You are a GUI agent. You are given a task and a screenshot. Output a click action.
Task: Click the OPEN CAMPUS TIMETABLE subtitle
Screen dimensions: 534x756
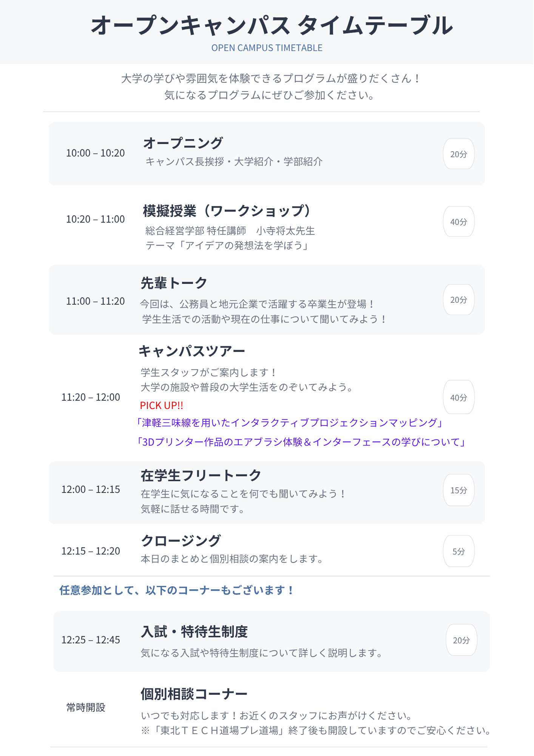tap(267, 48)
